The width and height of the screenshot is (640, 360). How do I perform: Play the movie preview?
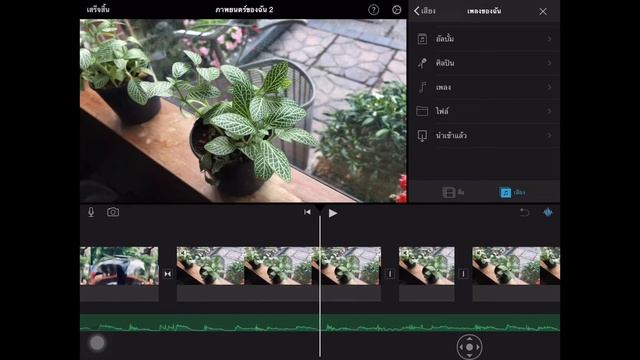tap(333, 213)
